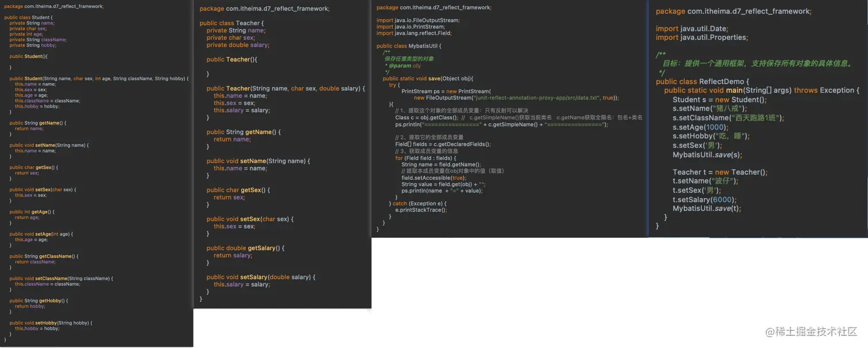Screen dimensions: 868x348
Task: Click 'public class MybatisUtil {' declaration
Action: [x=409, y=46]
